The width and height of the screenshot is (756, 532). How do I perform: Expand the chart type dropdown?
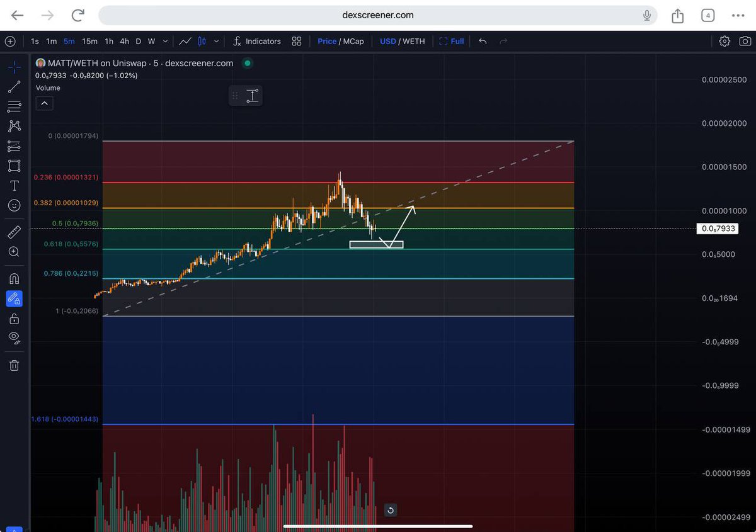(x=216, y=42)
